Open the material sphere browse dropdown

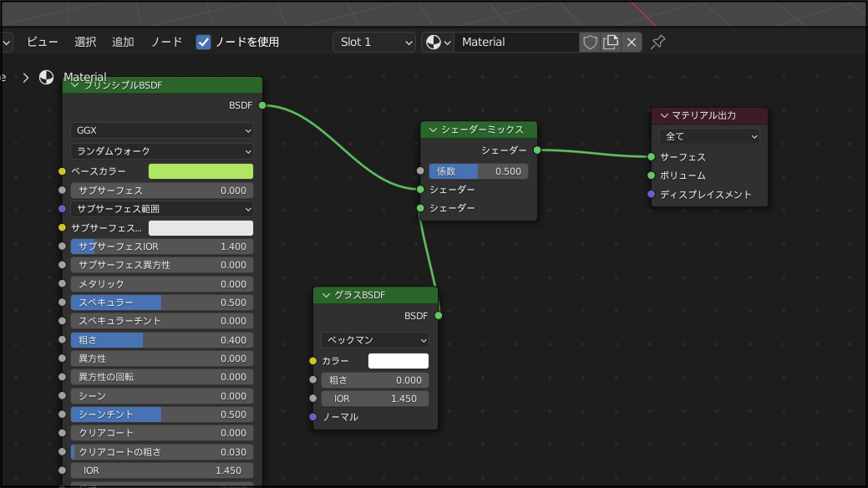[x=438, y=42]
